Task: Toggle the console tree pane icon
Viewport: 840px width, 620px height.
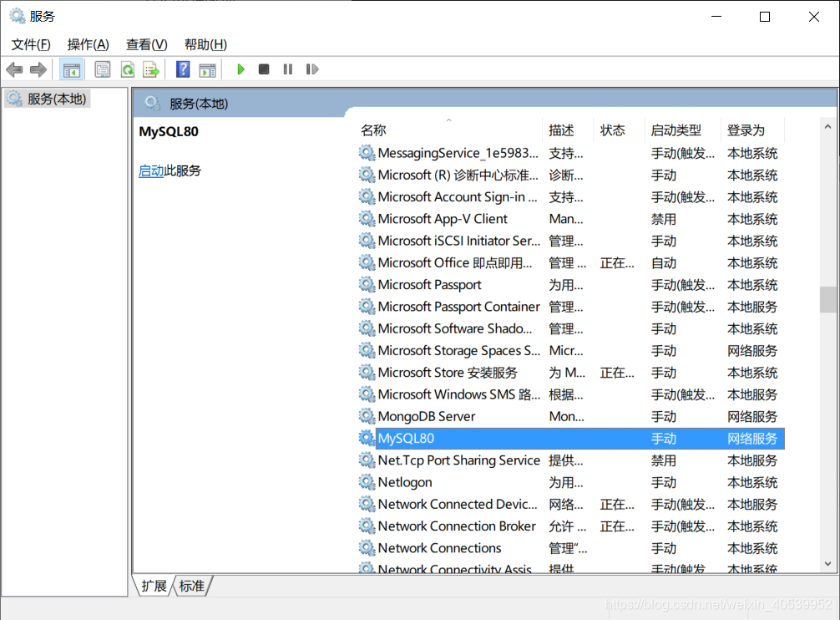Action: (72, 69)
